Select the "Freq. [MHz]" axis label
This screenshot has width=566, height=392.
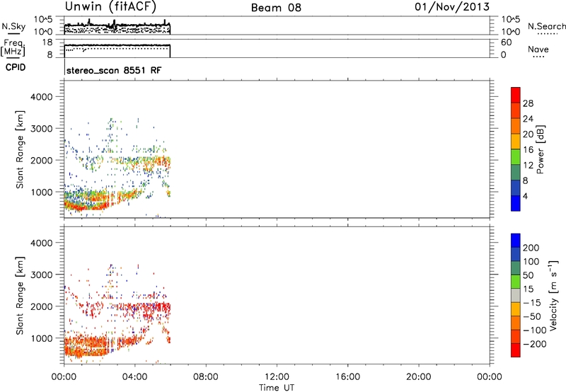13,48
